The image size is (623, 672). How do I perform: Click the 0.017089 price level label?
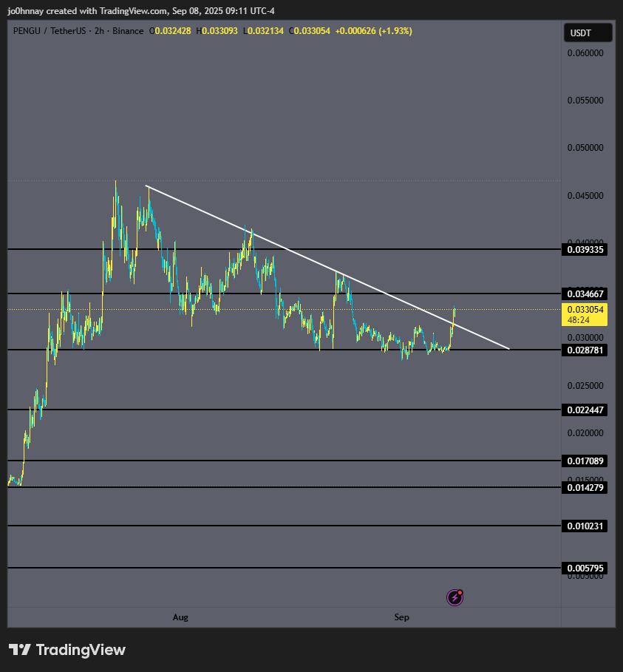click(585, 461)
